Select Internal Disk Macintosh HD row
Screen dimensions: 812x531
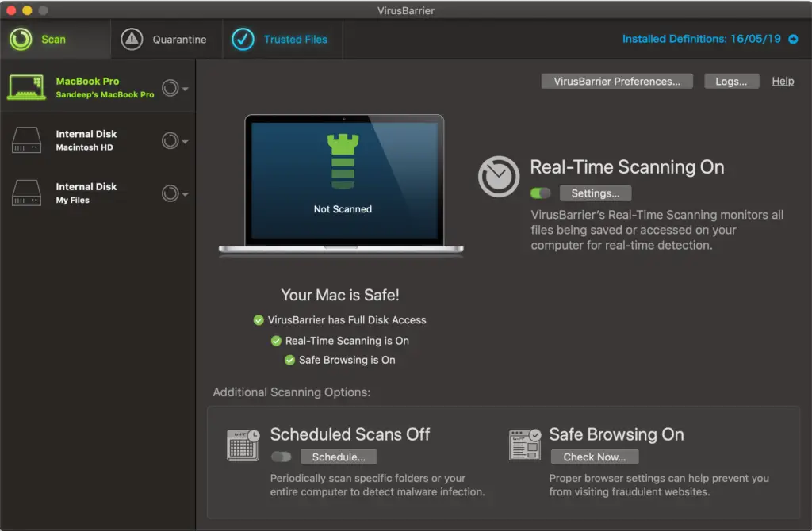point(98,140)
